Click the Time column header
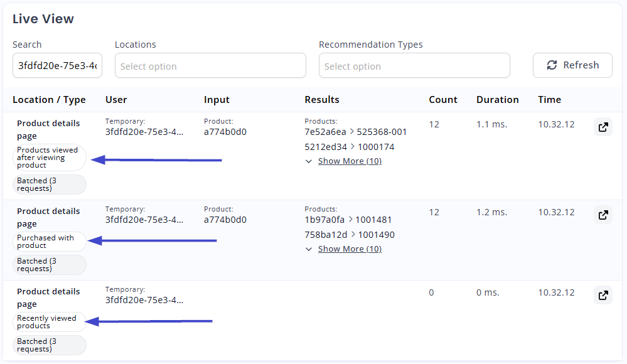This screenshot has width=627, height=364. coord(549,100)
